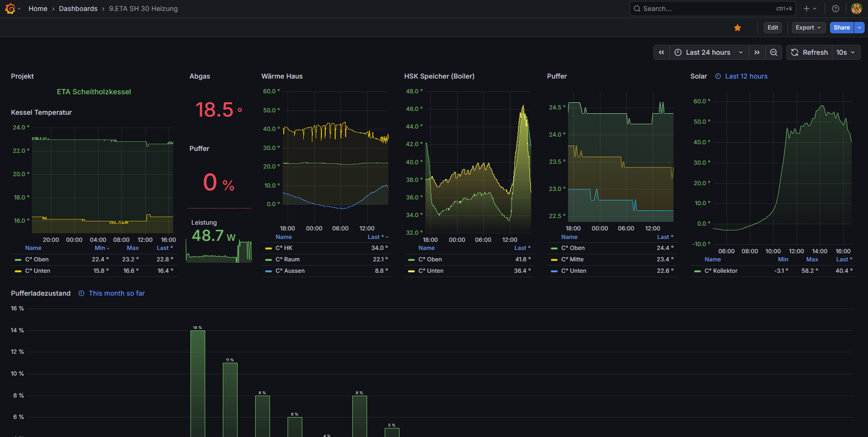The width and height of the screenshot is (868, 437).
Task: Toggle C° Kollektor series in Solar legend
Action: tap(721, 271)
